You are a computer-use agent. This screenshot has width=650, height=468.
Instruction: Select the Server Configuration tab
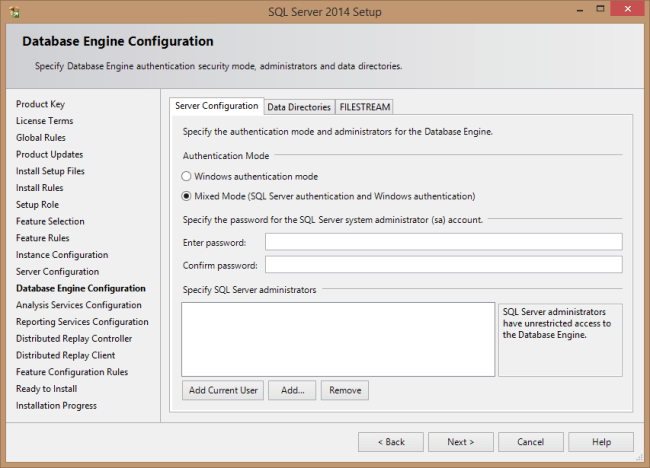click(216, 106)
